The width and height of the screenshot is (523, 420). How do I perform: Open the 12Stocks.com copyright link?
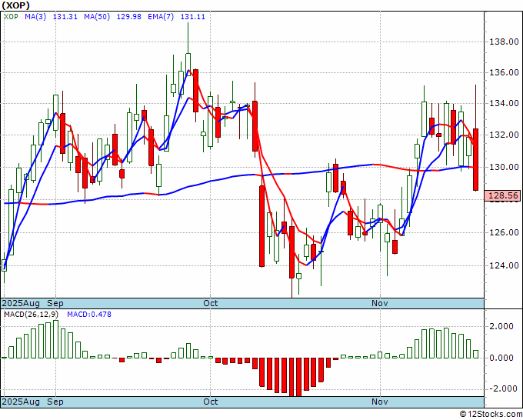tap(491, 415)
